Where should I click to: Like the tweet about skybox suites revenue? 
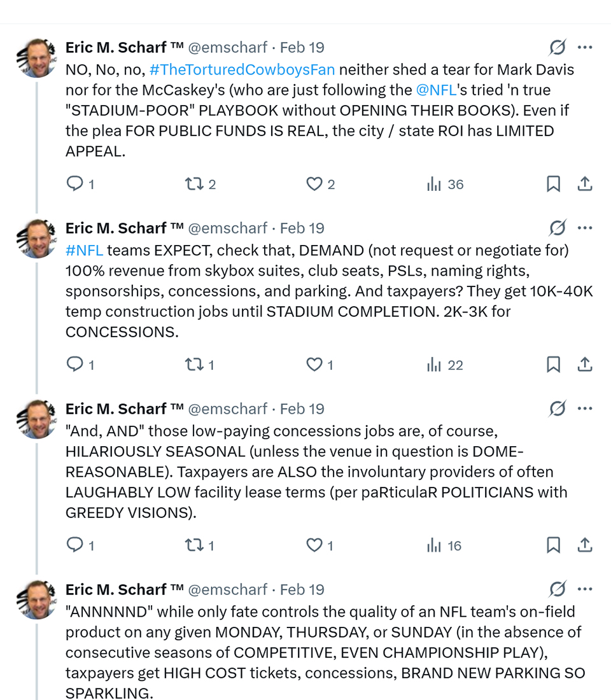(x=314, y=365)
